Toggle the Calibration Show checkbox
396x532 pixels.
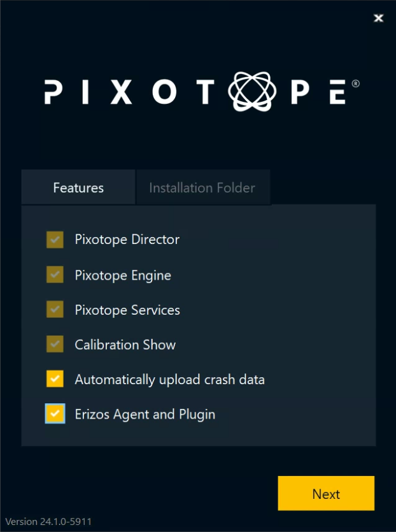(x=55, y=345)
